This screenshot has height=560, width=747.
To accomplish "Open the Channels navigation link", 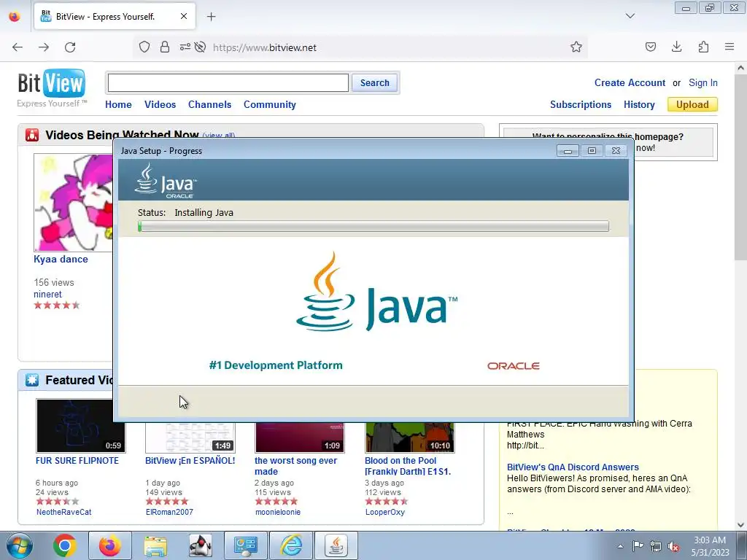I will [209, 105].
